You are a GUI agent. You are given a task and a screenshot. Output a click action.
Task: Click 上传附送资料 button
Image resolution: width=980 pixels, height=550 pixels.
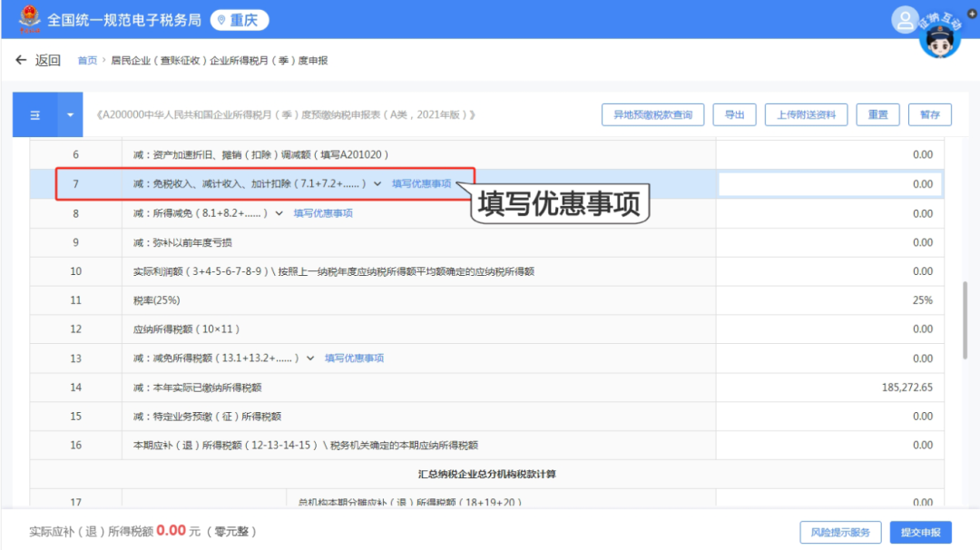(x=806, y=114)
